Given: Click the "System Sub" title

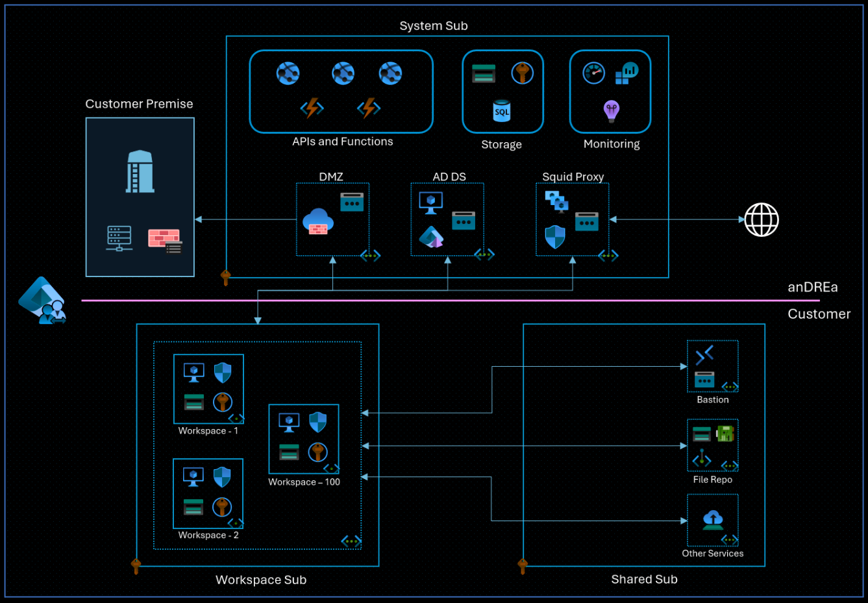Looking at the screenshot, I should [x=434, y=26].
